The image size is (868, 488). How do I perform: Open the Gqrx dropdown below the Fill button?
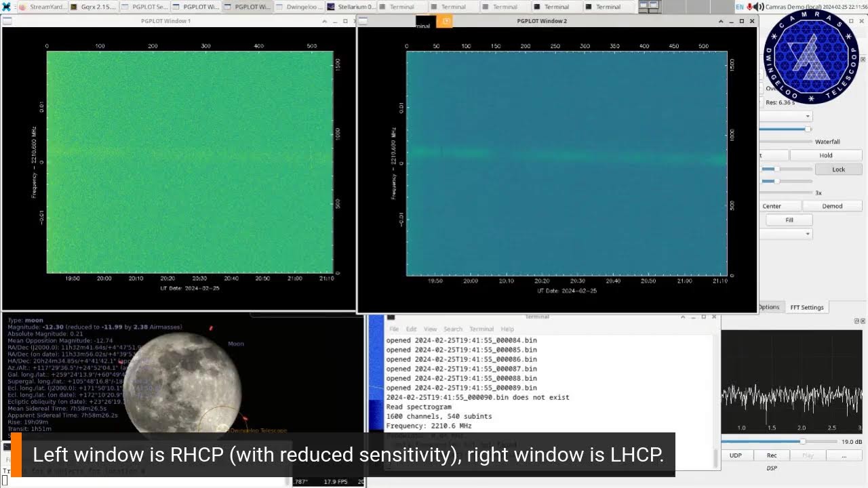coord(785,234)
